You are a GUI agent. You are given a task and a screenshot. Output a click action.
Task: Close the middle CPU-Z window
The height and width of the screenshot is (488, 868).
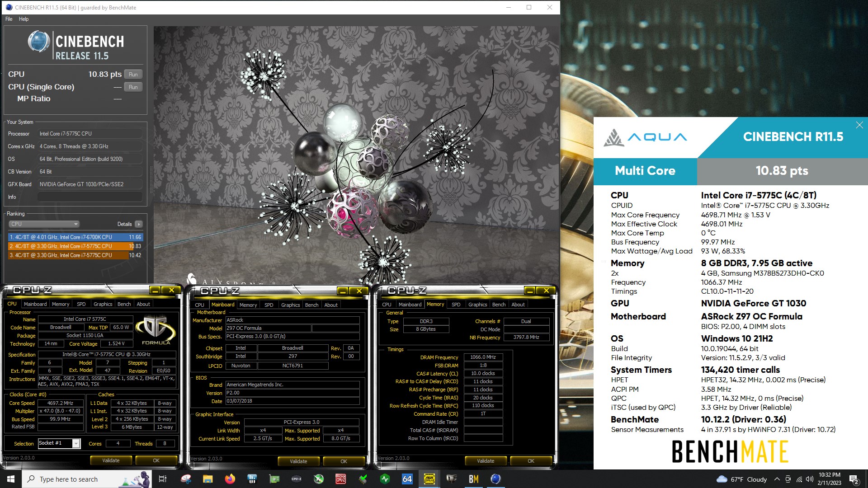tap(359, 291)
